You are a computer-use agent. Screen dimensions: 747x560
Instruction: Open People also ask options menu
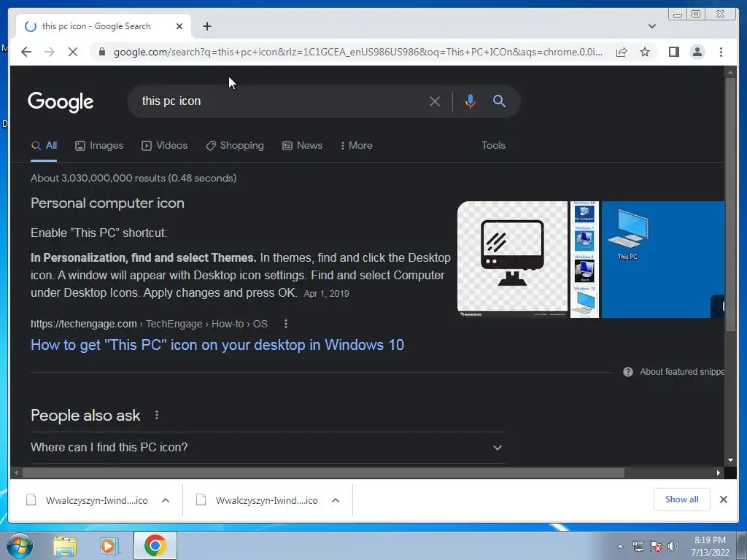click(x=157, y=415)
